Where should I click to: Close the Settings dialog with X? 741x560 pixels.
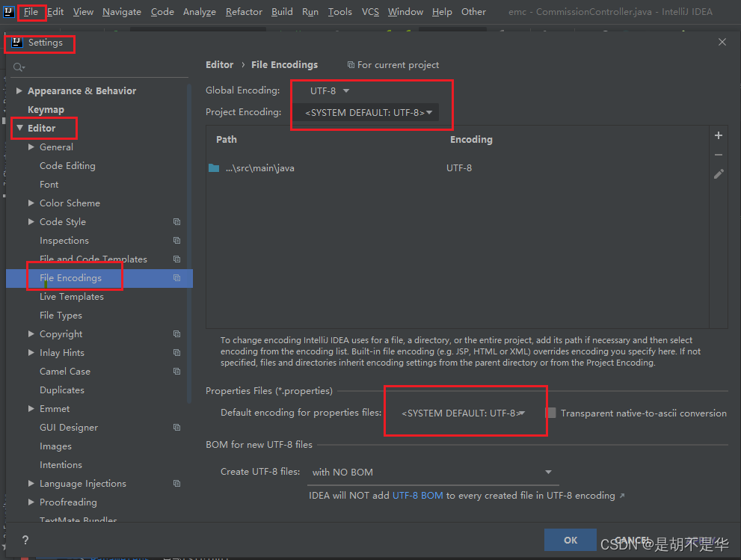(x=722, y=42)
